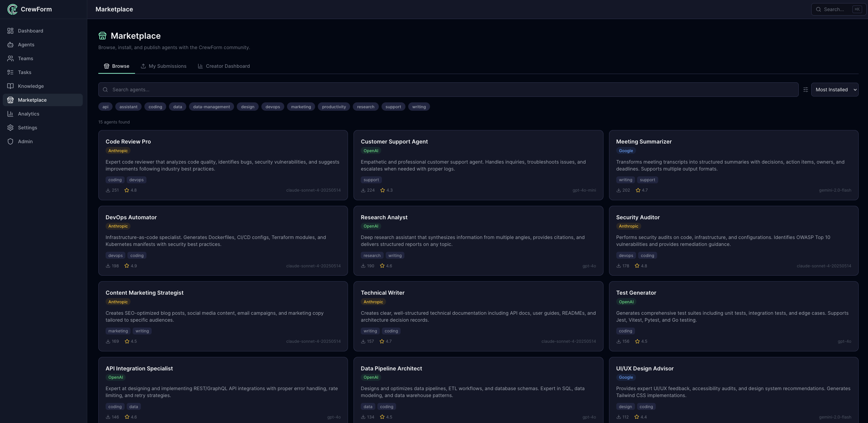The image size is (868, 423).
Task: Open the Knowledge section
Action: (x=31, y=86)
